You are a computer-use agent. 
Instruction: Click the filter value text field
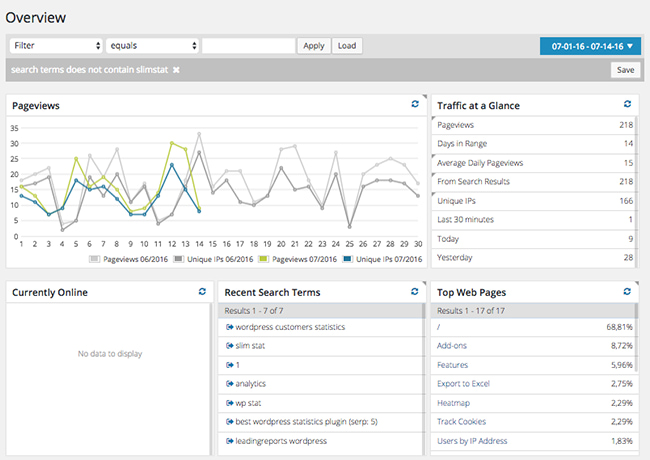coord(248,46)
